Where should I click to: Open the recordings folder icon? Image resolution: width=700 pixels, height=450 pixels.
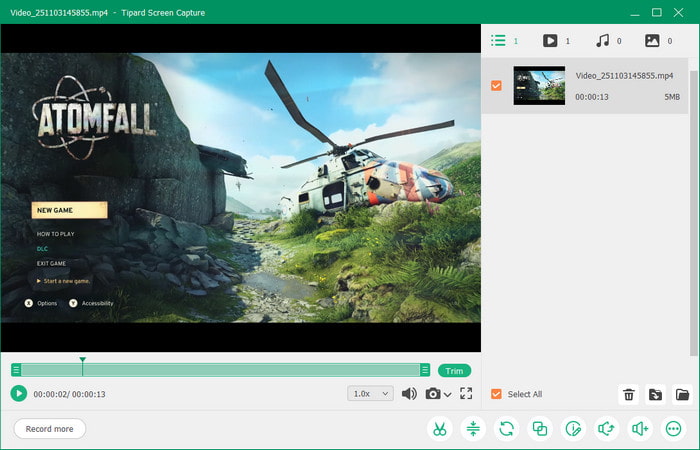click(682, 395)
